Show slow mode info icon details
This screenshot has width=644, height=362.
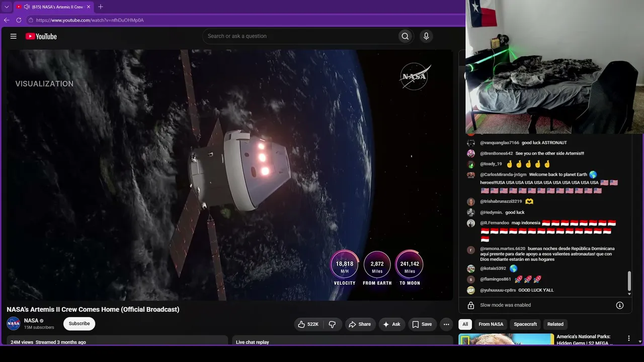[620, 305]
